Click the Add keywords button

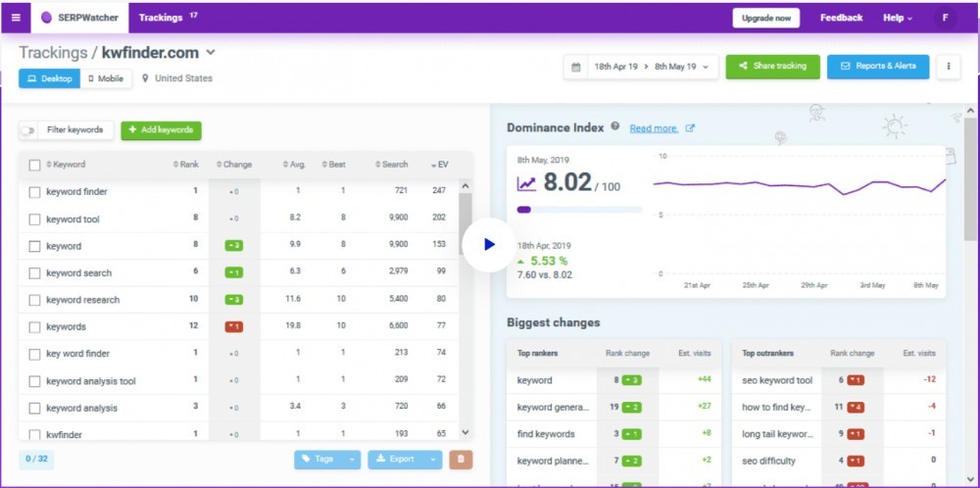coord(162,130)
